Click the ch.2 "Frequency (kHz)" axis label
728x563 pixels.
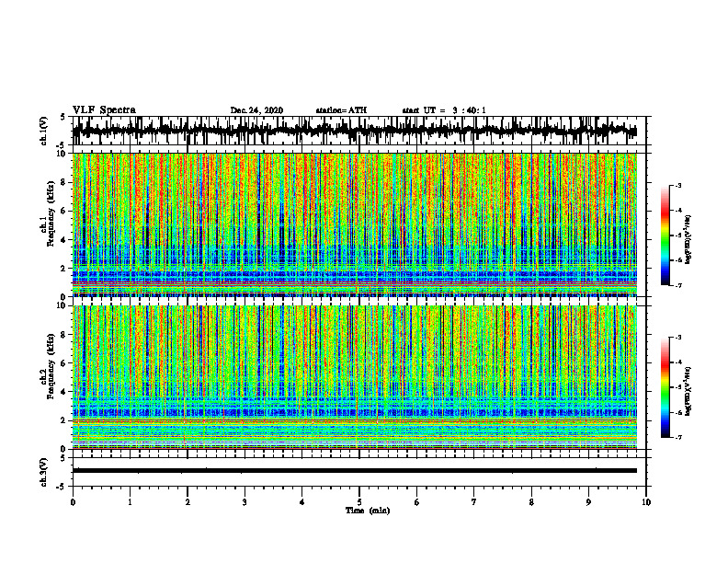51,366
